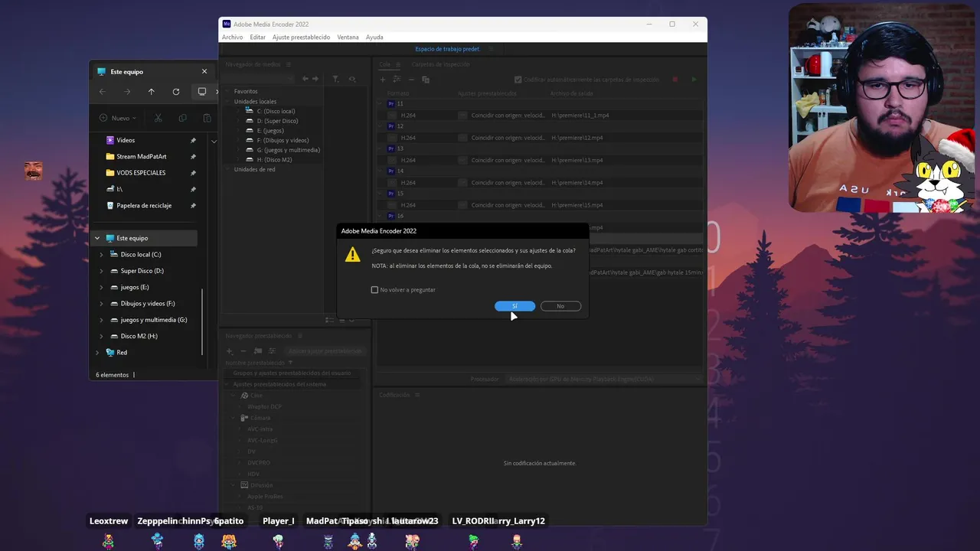This screenshot has height=551, width=980.
Task: Click the duplicate icon in Cola panel
Action: [426, 80]
